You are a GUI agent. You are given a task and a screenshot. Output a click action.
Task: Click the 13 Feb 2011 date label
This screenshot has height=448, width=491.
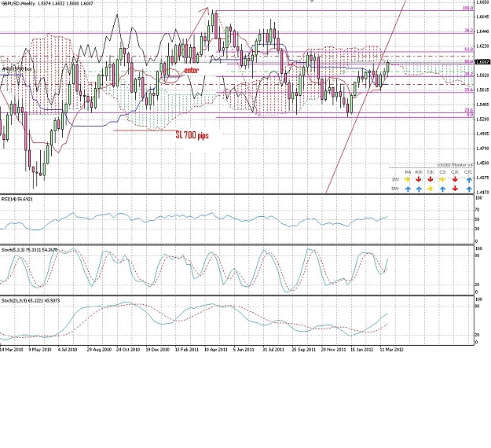pyautogui.click(x=187, y=349)
